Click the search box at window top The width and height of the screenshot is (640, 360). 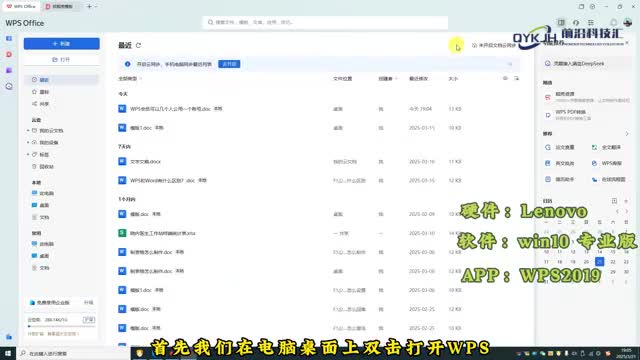[x=325, y=22]
